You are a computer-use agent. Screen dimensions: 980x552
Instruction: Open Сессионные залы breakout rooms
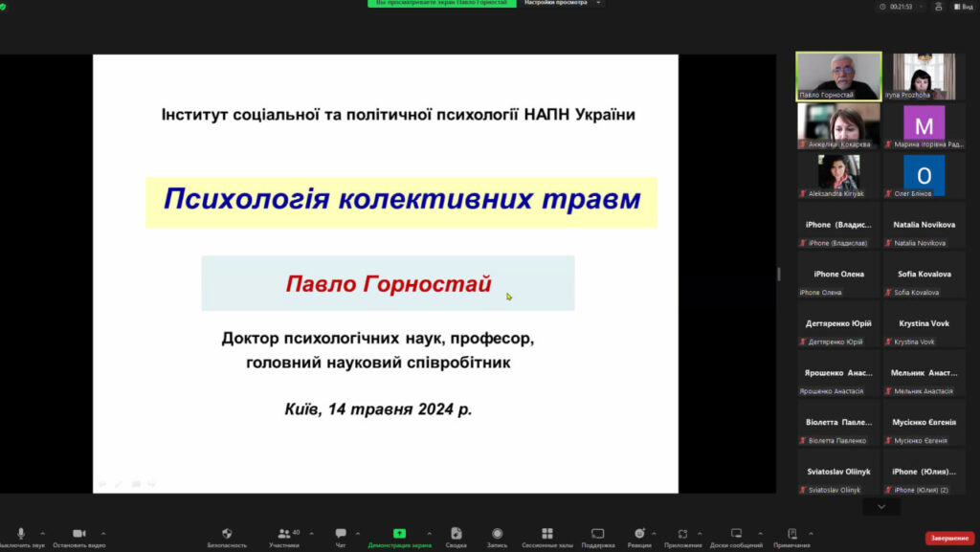pyautogui.click(x=547, y=534)
